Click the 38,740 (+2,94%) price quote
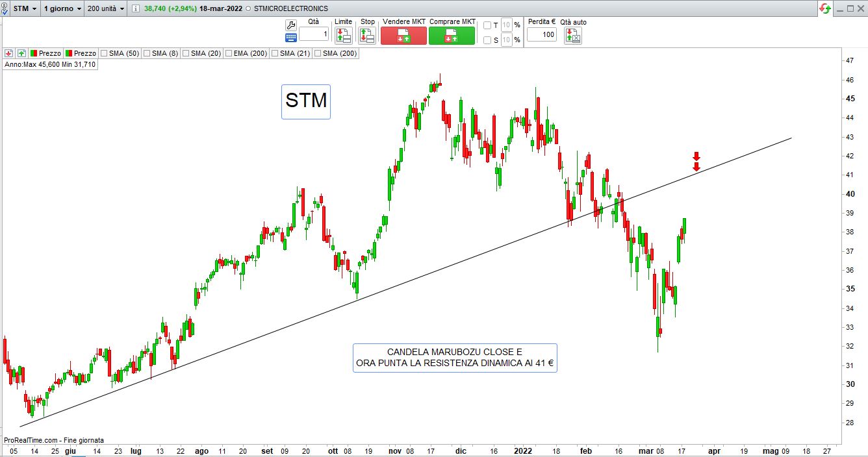 click(169, 9)
